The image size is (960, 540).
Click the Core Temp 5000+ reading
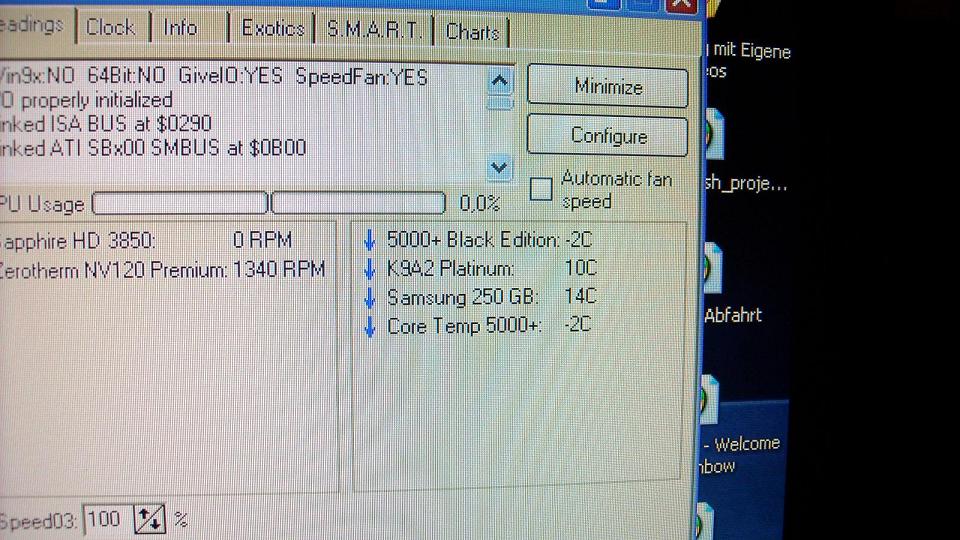(x=489, y=325)
